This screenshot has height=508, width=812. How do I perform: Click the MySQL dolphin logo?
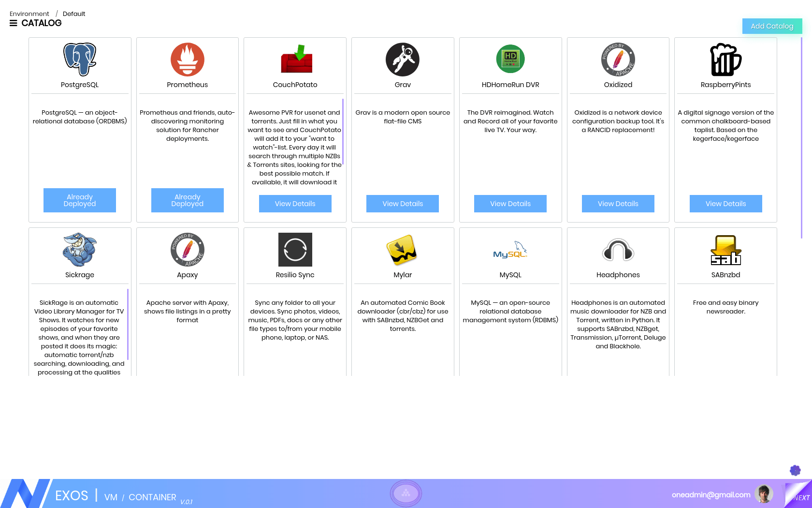click(x=510, y=250)
